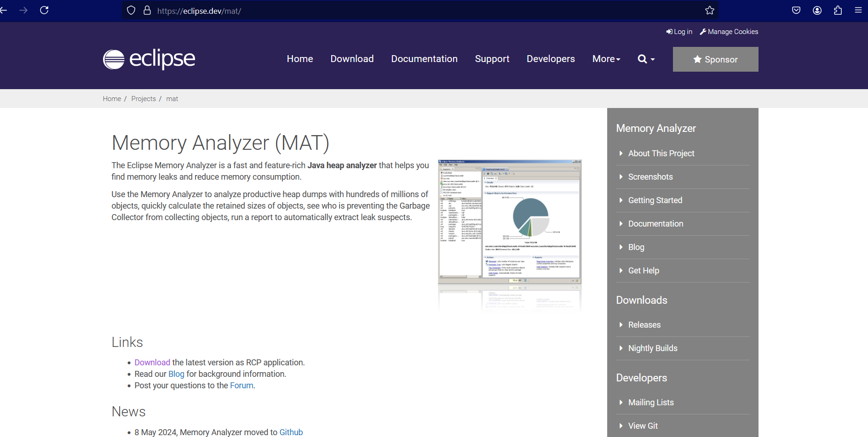This screenshot has width=868, height=437.
Task: Open the Pocket save icon
Action: tap(796, 10)
